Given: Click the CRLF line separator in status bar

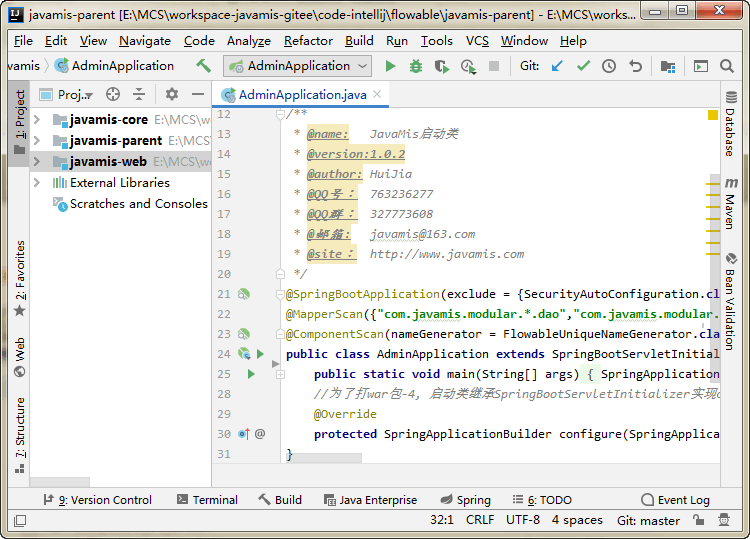Looking at the screenshot, I should 480,520.
